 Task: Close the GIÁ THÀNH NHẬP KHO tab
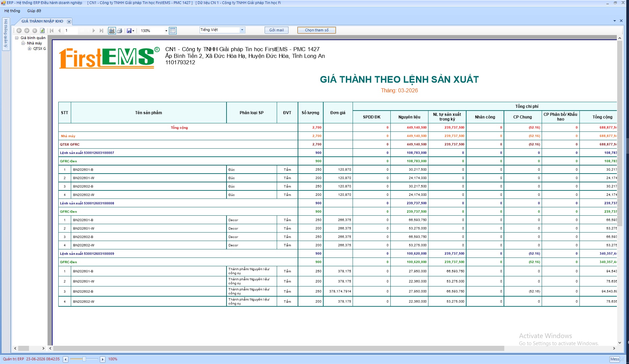(x=69, y=22)
